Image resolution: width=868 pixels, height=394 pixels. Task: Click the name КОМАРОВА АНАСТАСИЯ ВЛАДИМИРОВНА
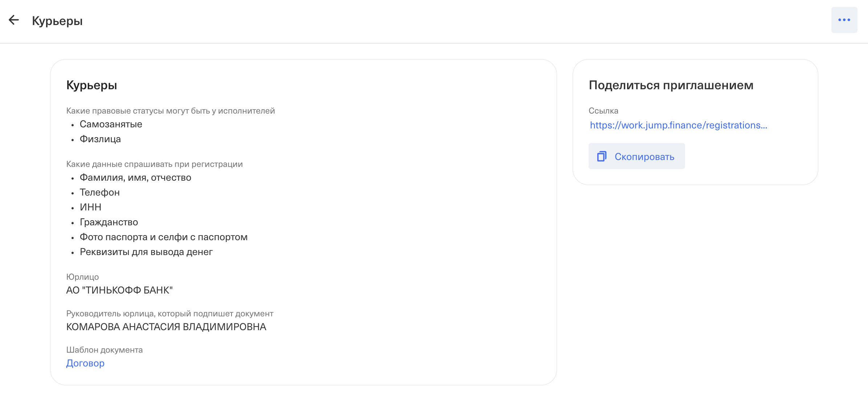[x=166, y=327]
